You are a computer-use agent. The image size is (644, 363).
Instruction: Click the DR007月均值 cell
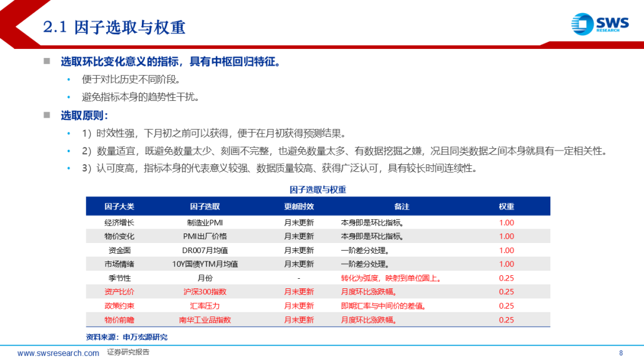pos(205,250)
